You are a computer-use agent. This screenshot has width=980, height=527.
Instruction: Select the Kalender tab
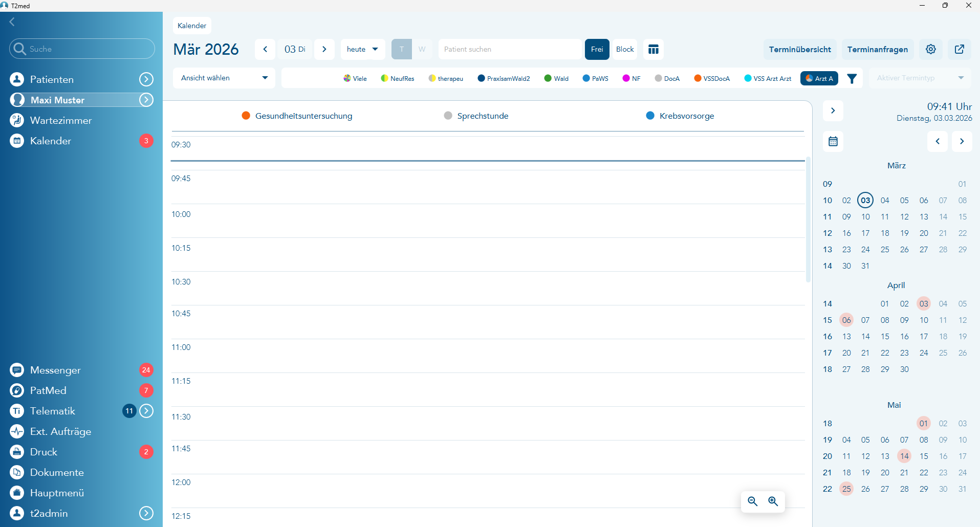(192, 26)
